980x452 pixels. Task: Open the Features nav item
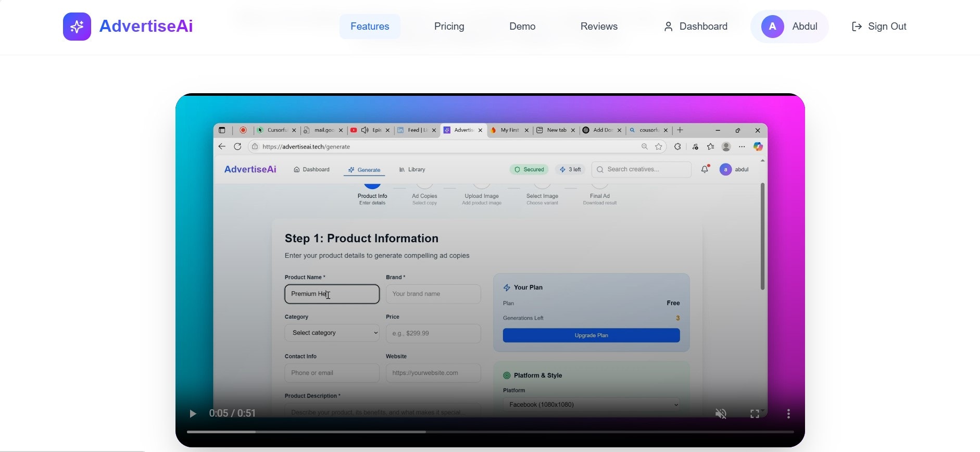point(370,27)
